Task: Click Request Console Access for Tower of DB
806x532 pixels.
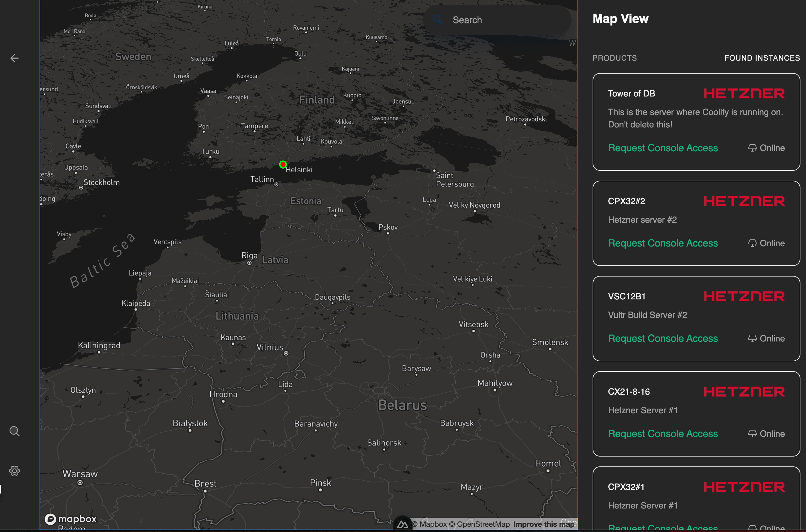Action: 663,148
